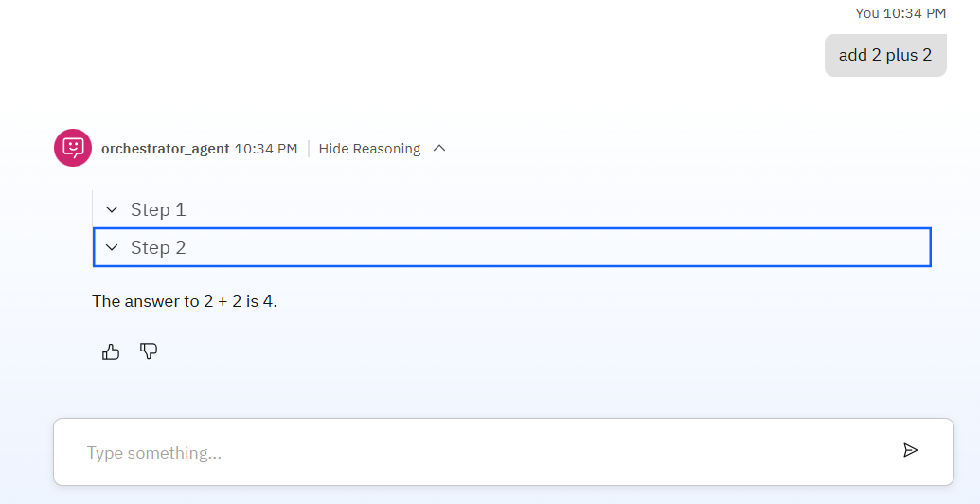Click the user's 10:34 PM timestamp

[915, 13]
